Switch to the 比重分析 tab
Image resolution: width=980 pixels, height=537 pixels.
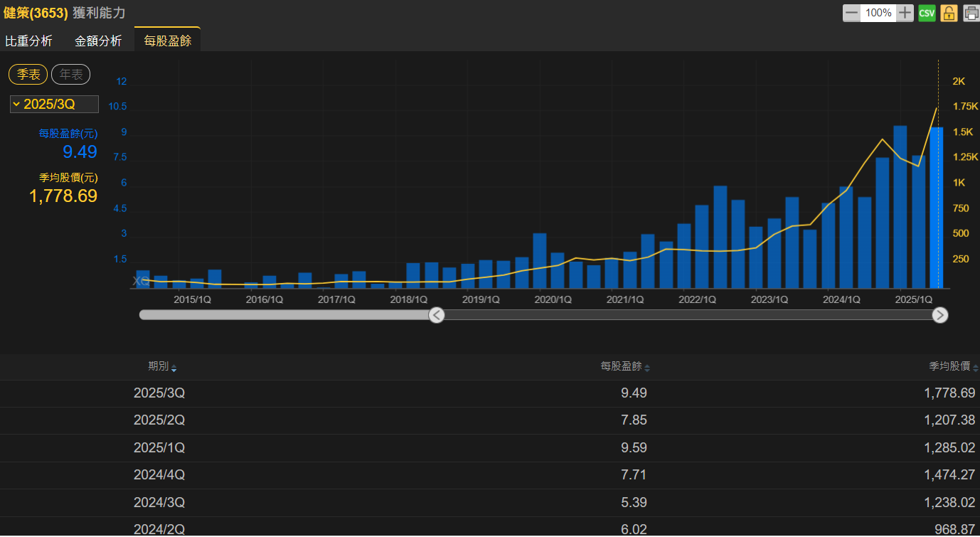pos(28,41)
